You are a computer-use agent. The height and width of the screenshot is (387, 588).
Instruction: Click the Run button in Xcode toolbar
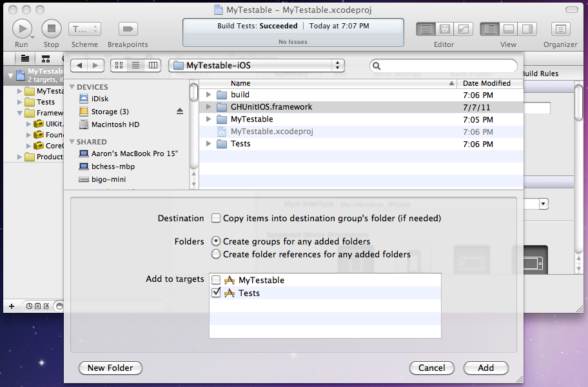pos(22,29)
